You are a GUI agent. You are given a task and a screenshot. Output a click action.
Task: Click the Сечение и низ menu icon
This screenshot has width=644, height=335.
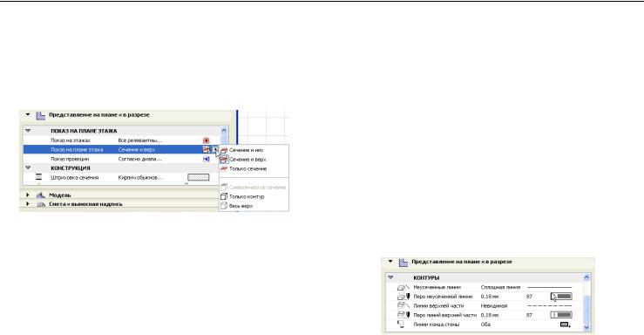click(x=224, y=150)
